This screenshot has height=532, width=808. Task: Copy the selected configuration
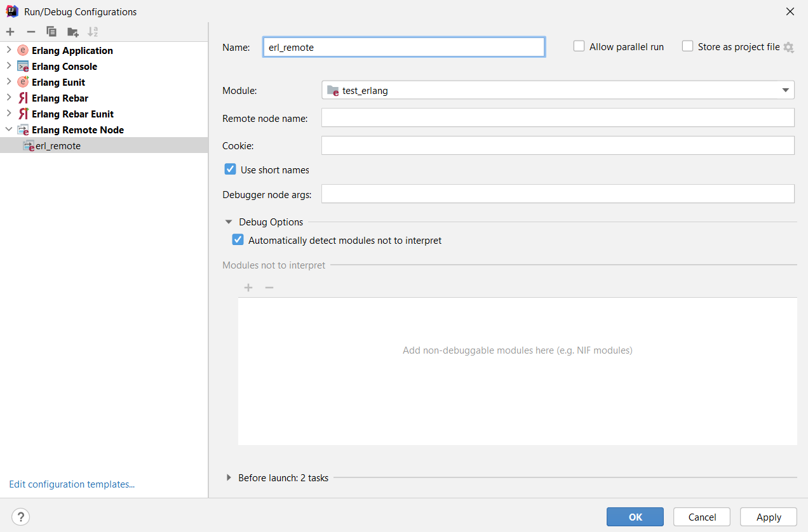click(x=51, y=32)
